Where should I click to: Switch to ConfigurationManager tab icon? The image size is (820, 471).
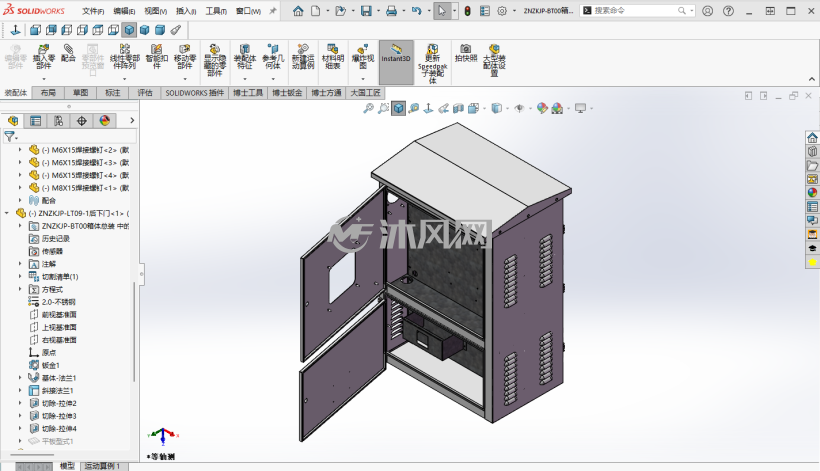pos(59,121)
